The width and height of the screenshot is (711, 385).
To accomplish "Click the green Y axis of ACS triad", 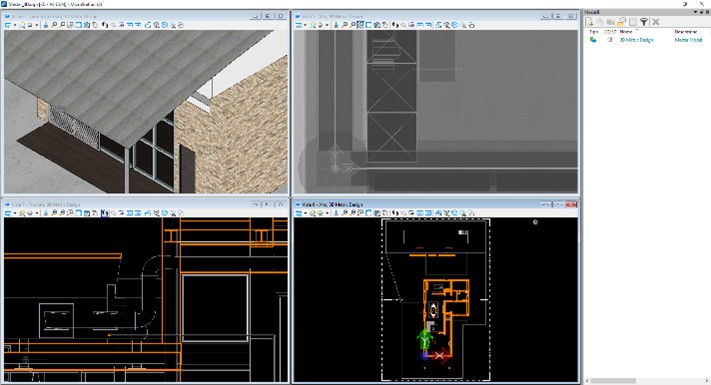I will pyautogui.click(x=425, y=340).
